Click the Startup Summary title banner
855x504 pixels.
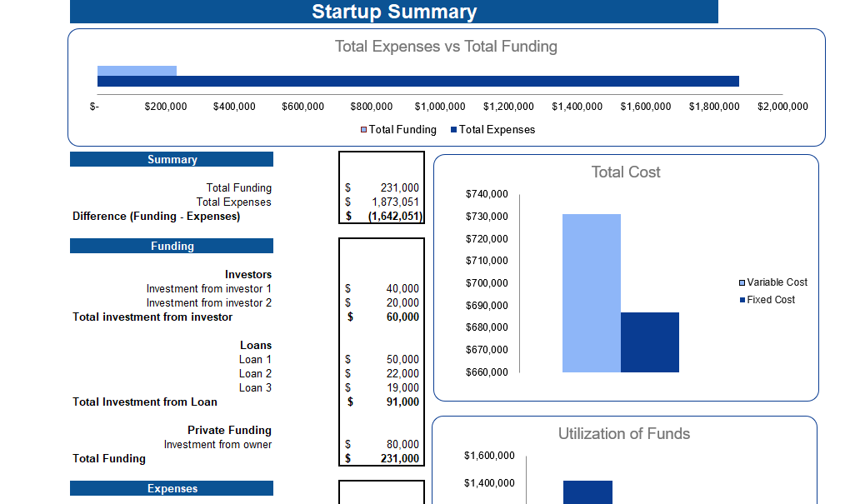click(394, 12)
